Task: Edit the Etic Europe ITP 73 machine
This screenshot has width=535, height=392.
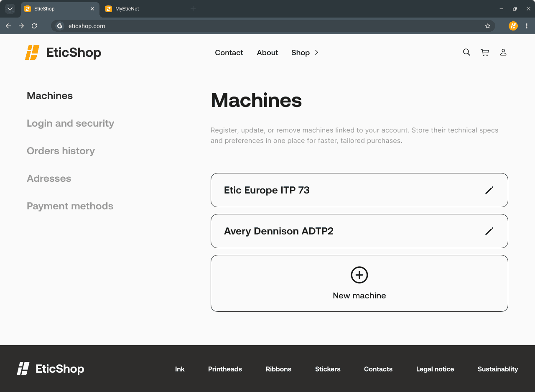Action: (489, 190)
